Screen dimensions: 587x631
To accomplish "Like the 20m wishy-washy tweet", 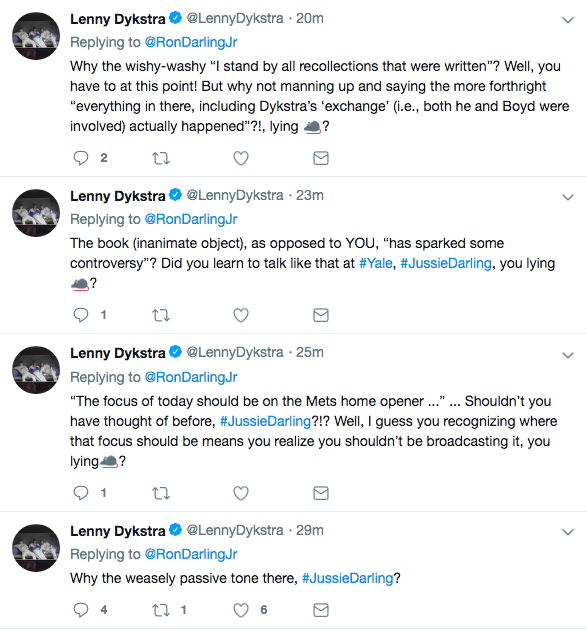I will coord(241,158).
